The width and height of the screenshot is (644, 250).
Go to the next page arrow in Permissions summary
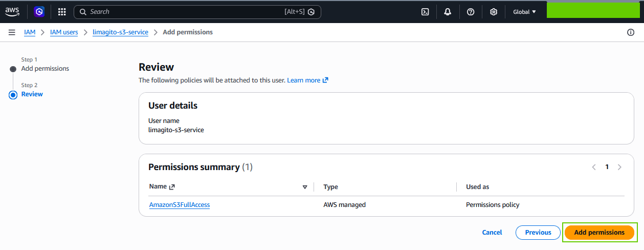coord(619,167)
